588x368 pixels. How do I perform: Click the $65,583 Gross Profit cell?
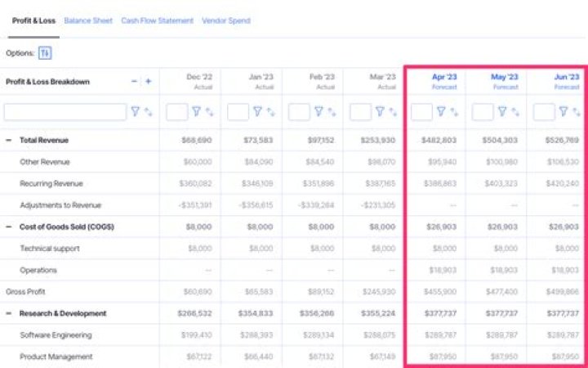coord(259,292)
